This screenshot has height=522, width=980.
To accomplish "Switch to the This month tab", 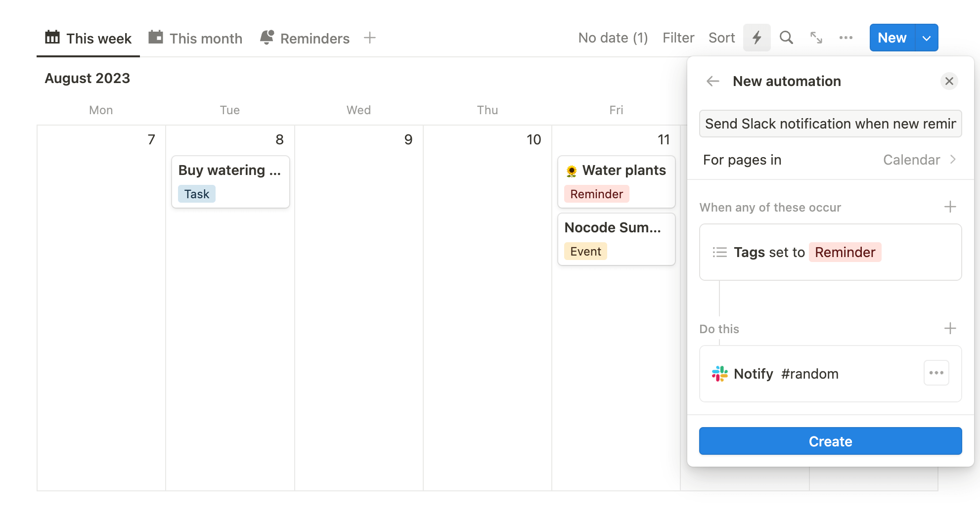I will point(195,38).
